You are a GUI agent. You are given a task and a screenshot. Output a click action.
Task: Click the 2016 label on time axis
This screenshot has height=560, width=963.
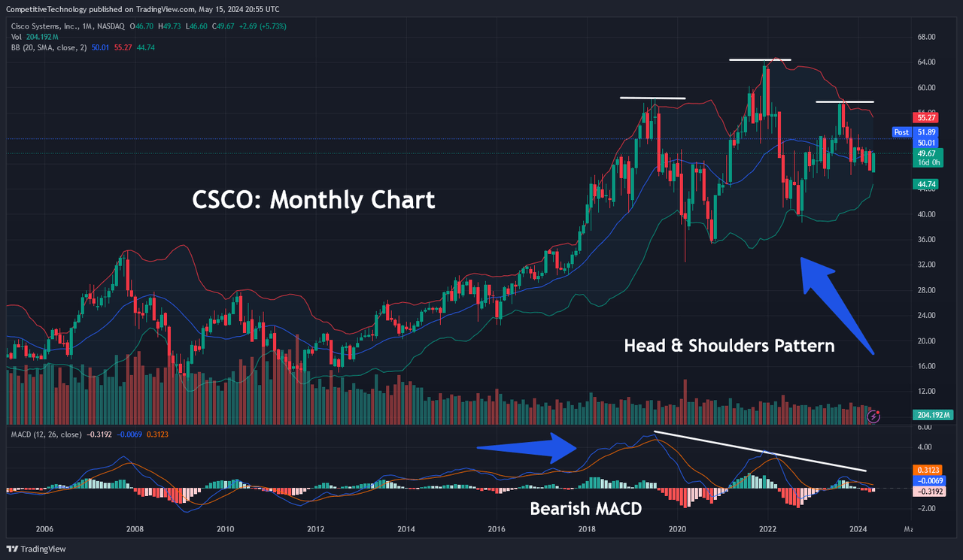pos(497,529)
